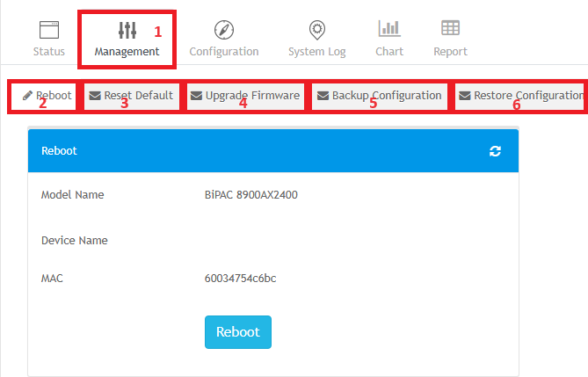Refresh the Reboot panel using the refresh icon
Screen dimensions: 588x377
coord(496,151)
